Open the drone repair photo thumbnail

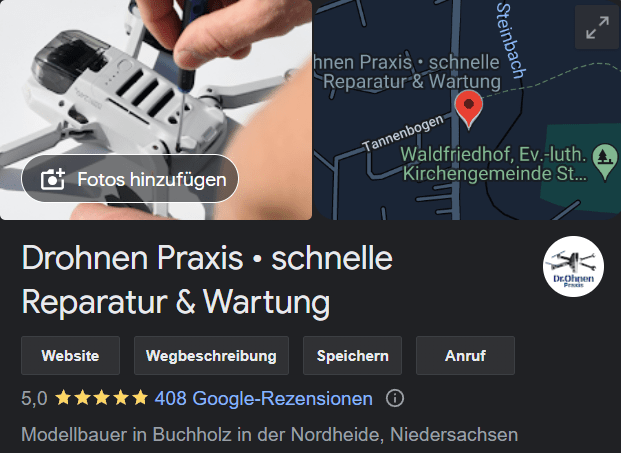156,110
